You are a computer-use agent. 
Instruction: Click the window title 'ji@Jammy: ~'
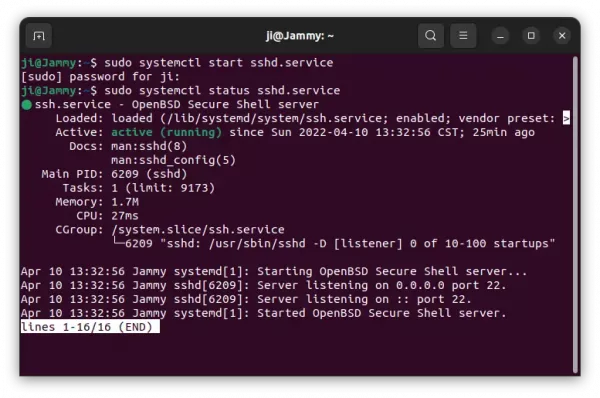click(x=300, y=36)
